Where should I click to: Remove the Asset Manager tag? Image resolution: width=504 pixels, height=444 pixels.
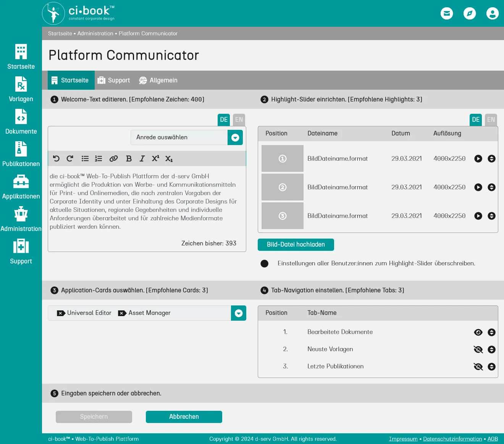point(122,313)
